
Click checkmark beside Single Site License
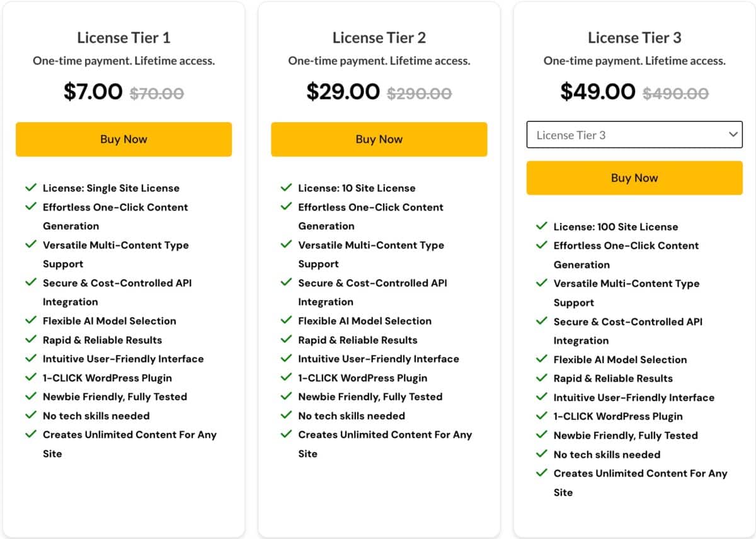click(31, 188)
